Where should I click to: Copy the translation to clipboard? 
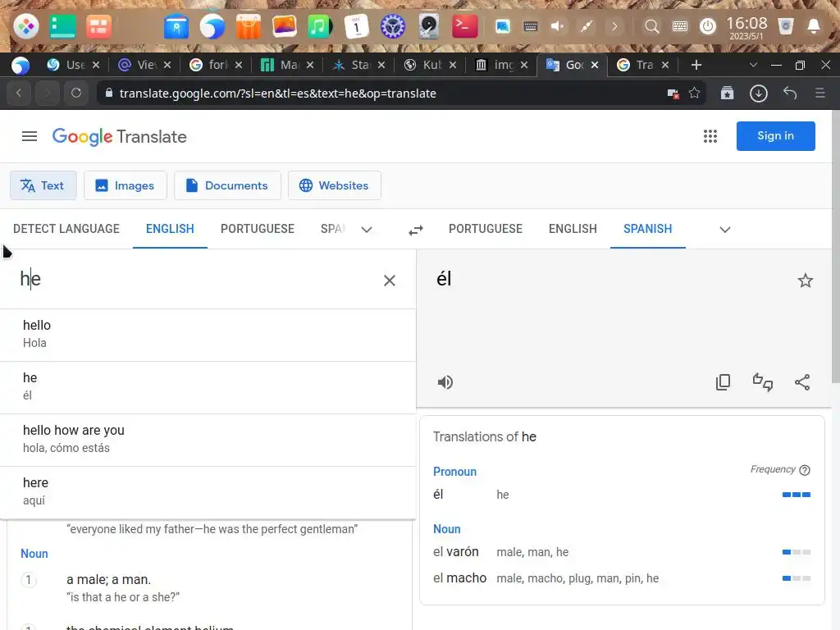(x=723, y=382)
